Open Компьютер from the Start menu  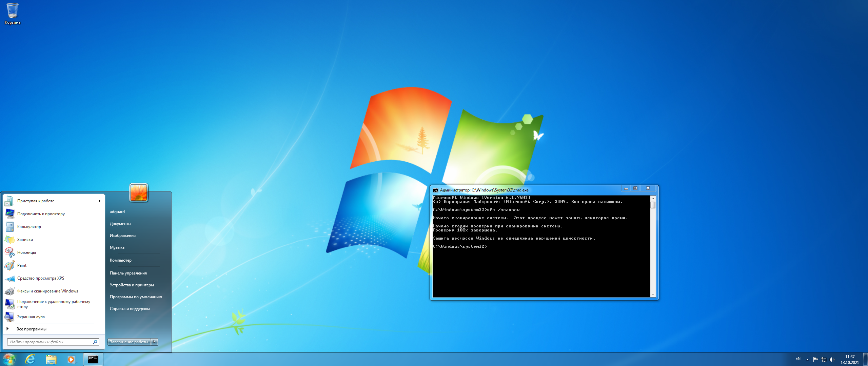coord(121,260)
